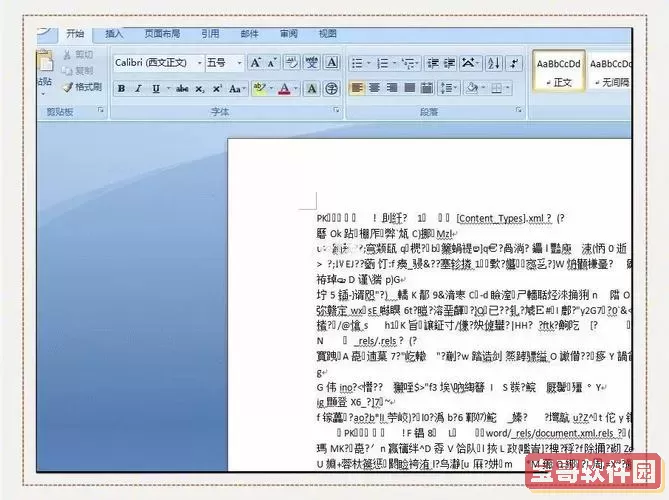The image size is (669, 500).
Task: Click the Clear Formatting icon
Action: tap(292, 63)
